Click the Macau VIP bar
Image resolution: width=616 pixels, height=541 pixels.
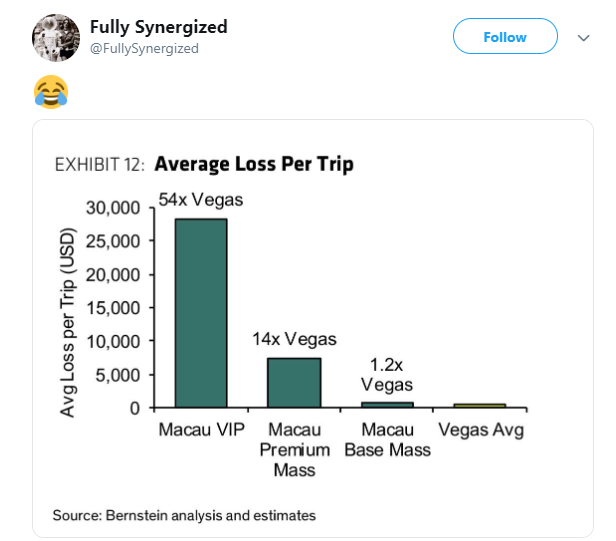201,313
